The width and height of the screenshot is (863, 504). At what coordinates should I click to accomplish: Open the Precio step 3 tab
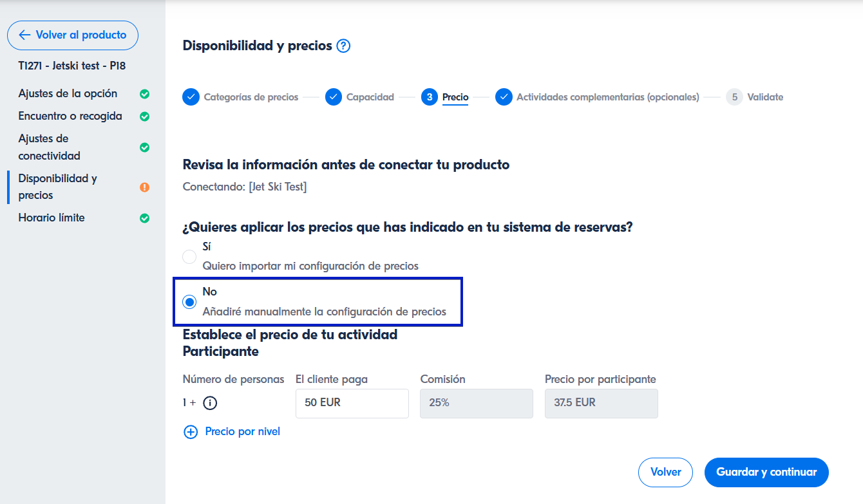point(455,97)
